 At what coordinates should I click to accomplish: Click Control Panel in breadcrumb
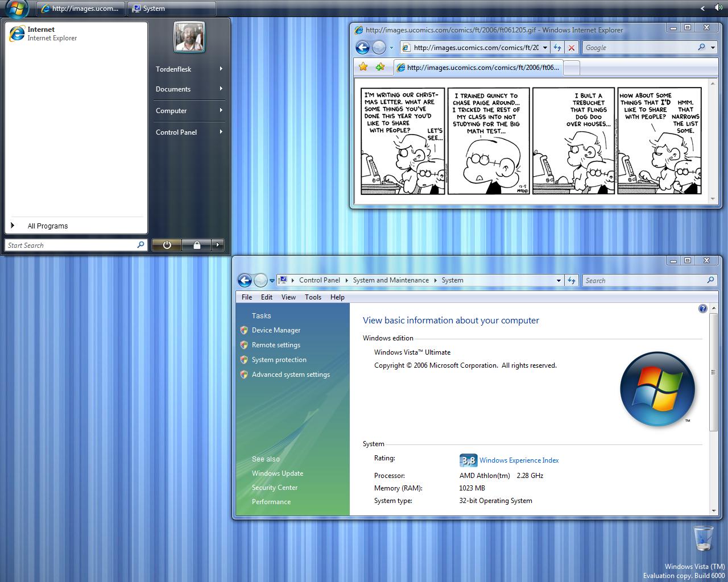point(320,280)
